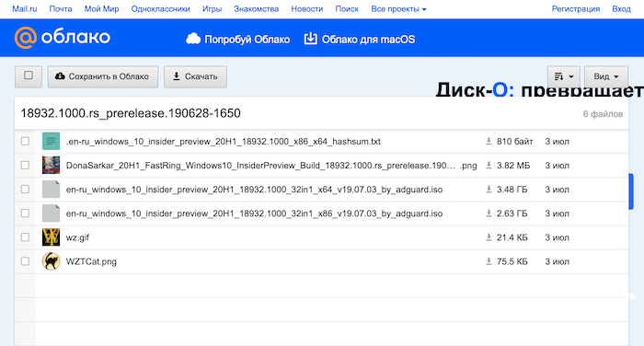Click the cloud icon beside Попробуй Облако
The height and width of the screenshot is (346, 644).
pyautogui.click(x=193, y=39)
